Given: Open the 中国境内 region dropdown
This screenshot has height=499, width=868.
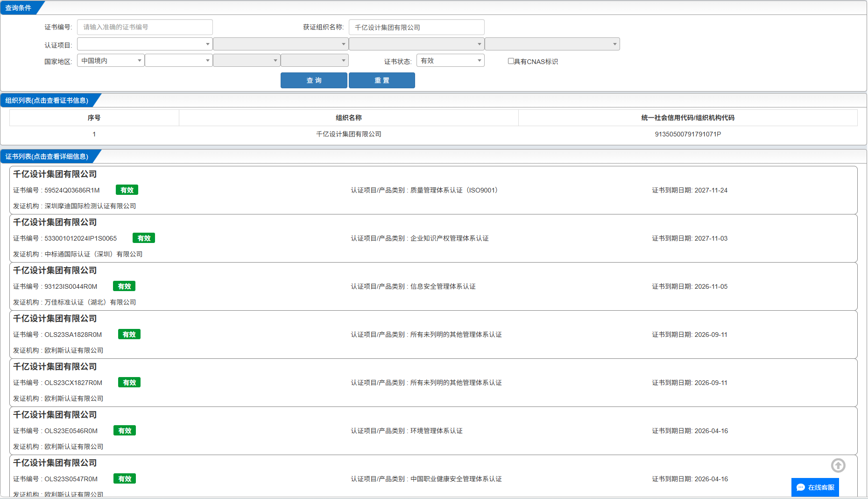Looking at the screenshot, I should click(x=111, y=60).
